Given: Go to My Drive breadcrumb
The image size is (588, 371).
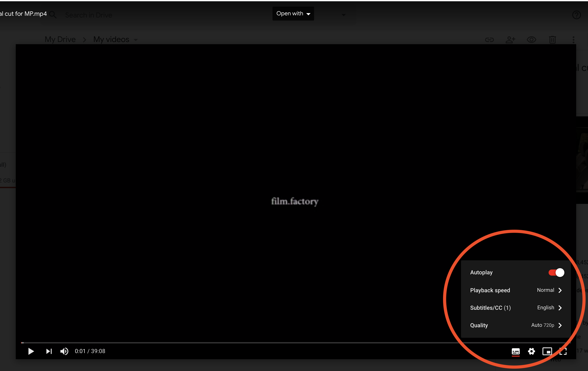Looking at the screenshot, I should click(60, 40).
